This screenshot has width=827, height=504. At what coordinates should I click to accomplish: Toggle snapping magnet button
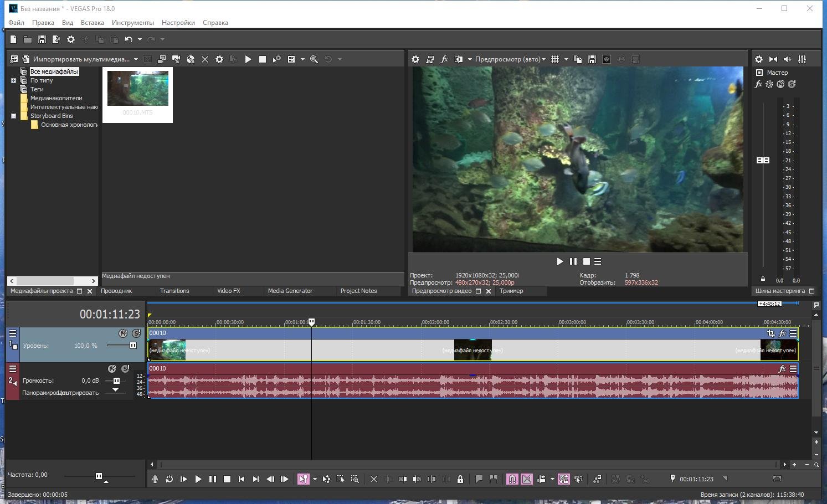[512, 479]
